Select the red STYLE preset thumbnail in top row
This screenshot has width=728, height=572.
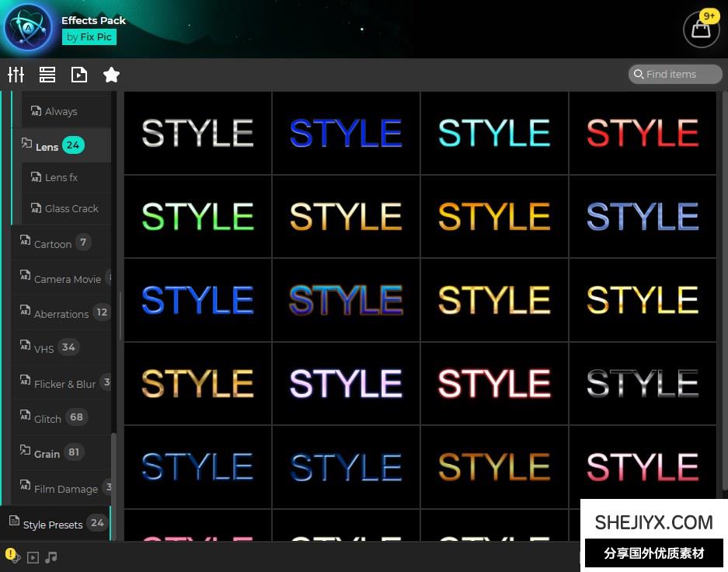pyautogui.click(x=643, y=133)
